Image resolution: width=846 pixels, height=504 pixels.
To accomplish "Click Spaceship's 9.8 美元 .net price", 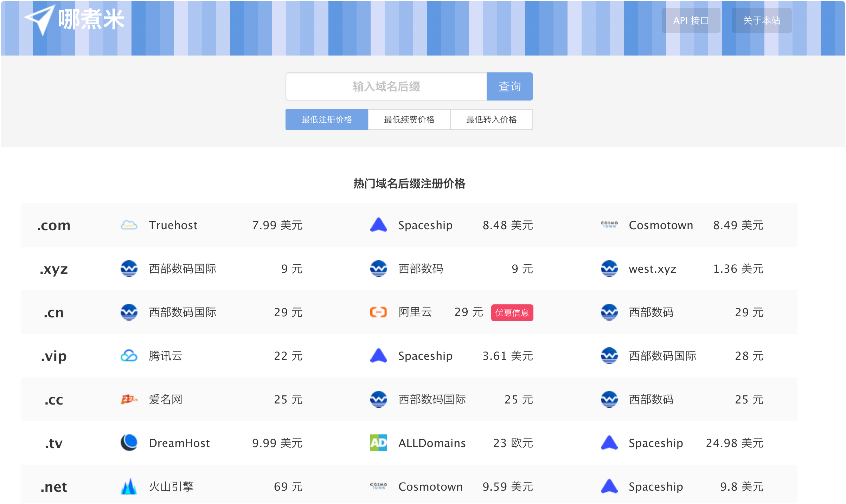I will pyautogui.click(x=742, y=486).
